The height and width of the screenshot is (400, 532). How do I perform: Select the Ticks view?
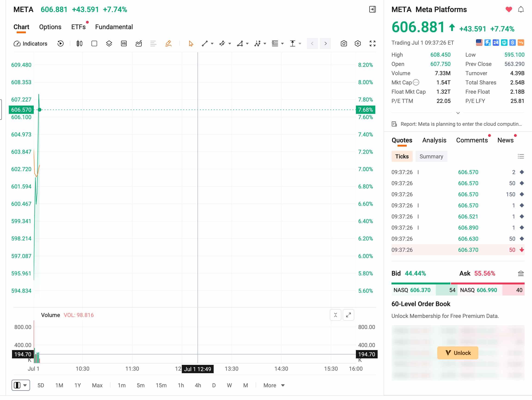coord(402,157)
